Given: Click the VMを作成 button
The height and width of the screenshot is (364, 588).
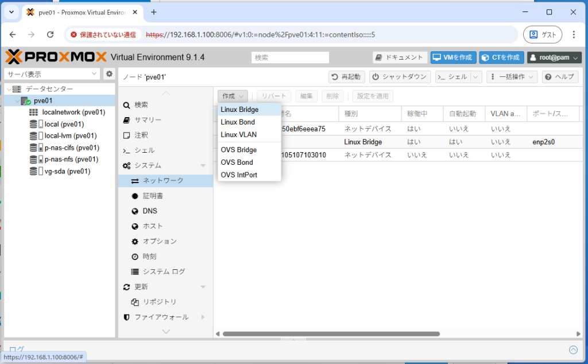Looking at the screenshot, I should (453, 57).
